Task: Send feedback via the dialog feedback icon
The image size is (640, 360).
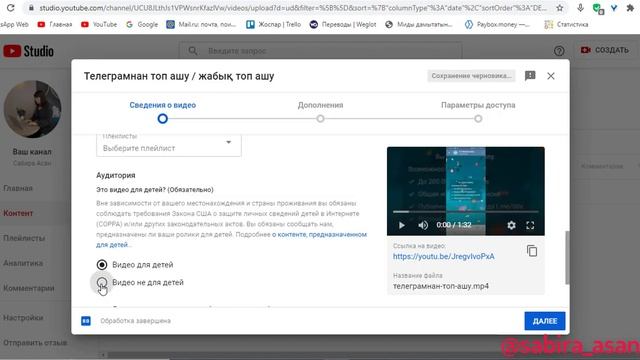Action: click(x=530, y=76)
